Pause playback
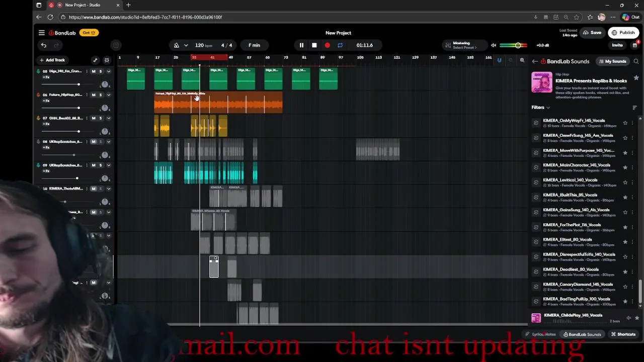Viewport: 644px width, 362px height. [301, 45]
